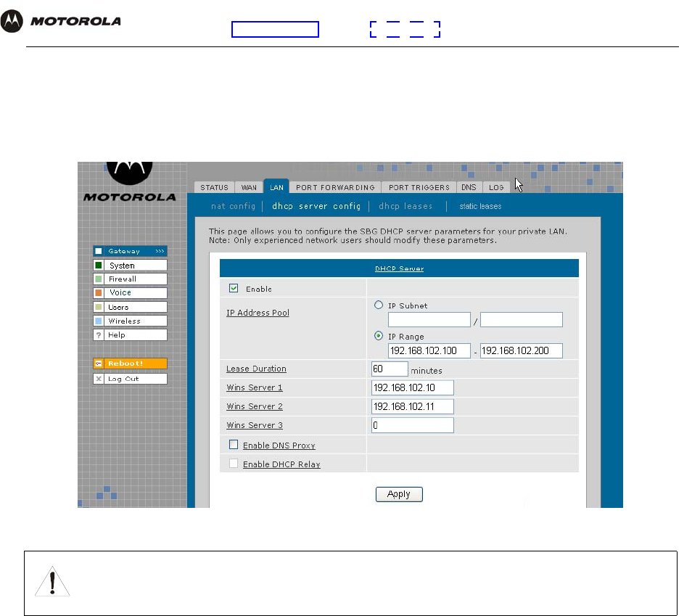The height and width of the screenshot is (616, 700).
Task: Click the range end field 192.168.102.200
Action: [x=522, y=351]
